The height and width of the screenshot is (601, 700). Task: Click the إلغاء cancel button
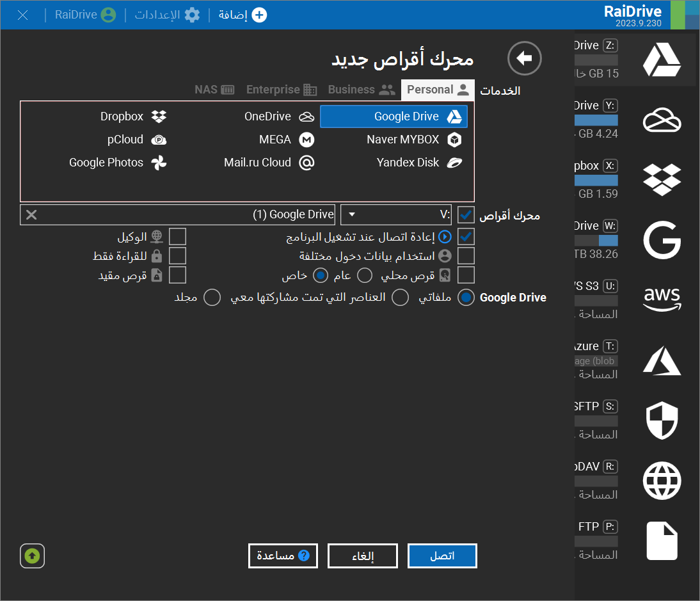coord(363,556)
